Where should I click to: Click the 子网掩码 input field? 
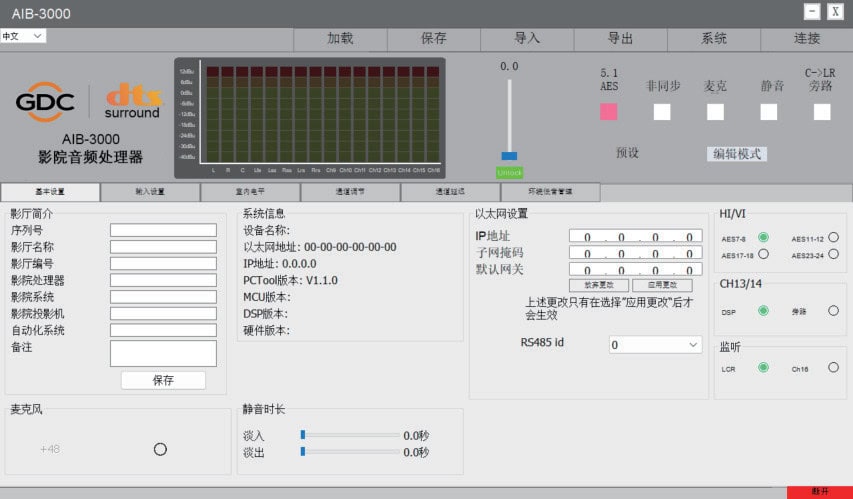click(635, 253)
